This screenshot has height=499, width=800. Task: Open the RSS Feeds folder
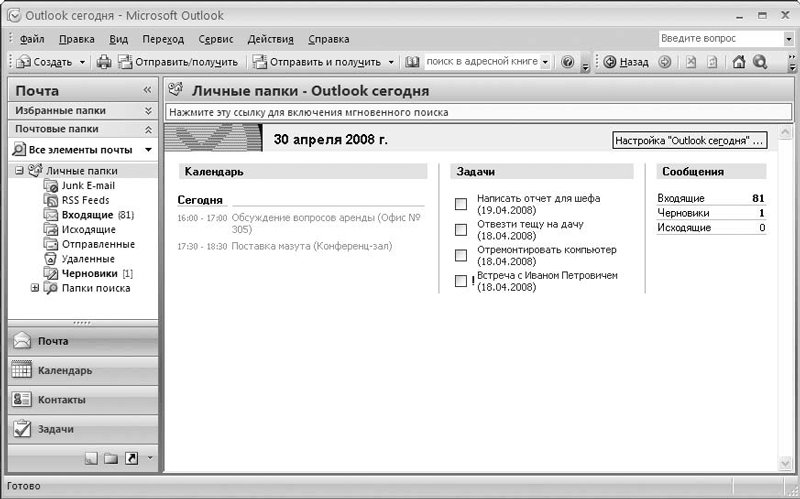pos(85,200)
